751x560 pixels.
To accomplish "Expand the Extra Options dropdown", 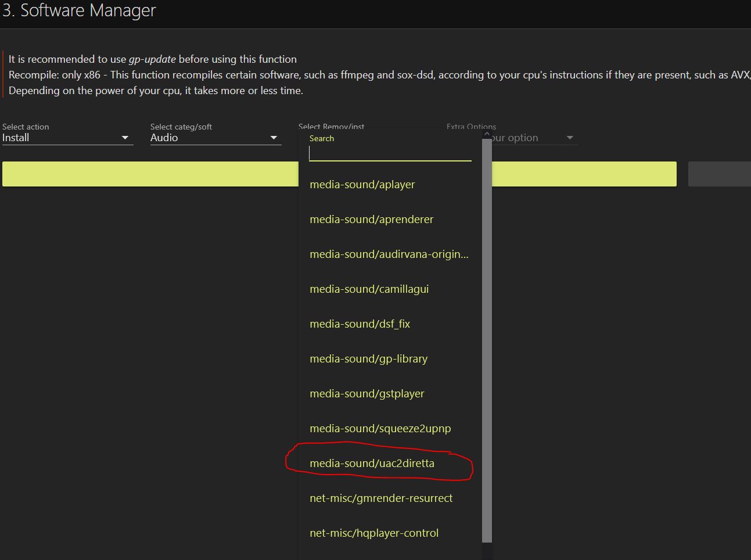I will point(534,138).
